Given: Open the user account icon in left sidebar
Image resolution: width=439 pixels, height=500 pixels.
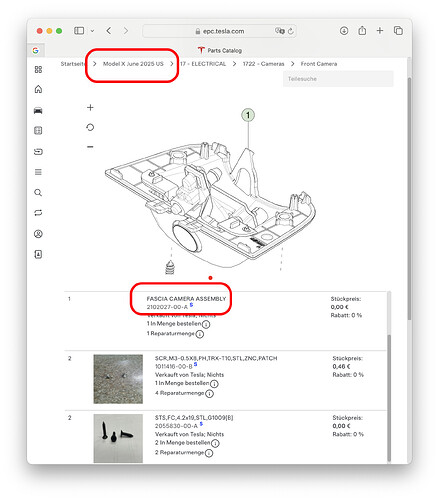Looking at the screenshot, I should coord(38,234).
